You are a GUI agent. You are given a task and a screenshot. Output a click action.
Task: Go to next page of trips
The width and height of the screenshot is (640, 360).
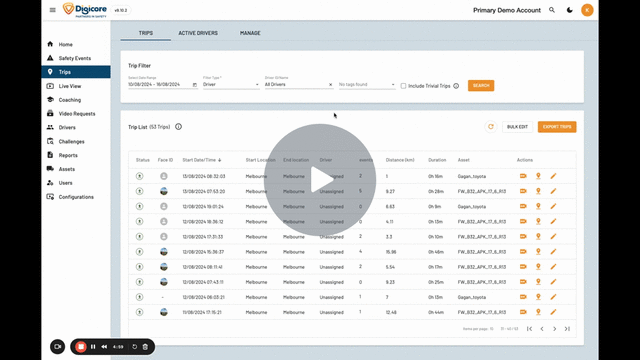click(x=554, y=329)
